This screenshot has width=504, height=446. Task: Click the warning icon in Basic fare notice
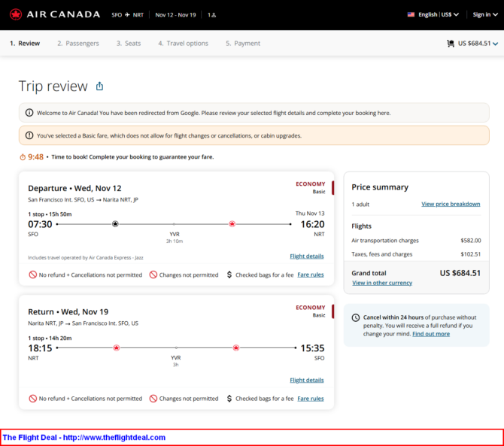click(29, 135)
